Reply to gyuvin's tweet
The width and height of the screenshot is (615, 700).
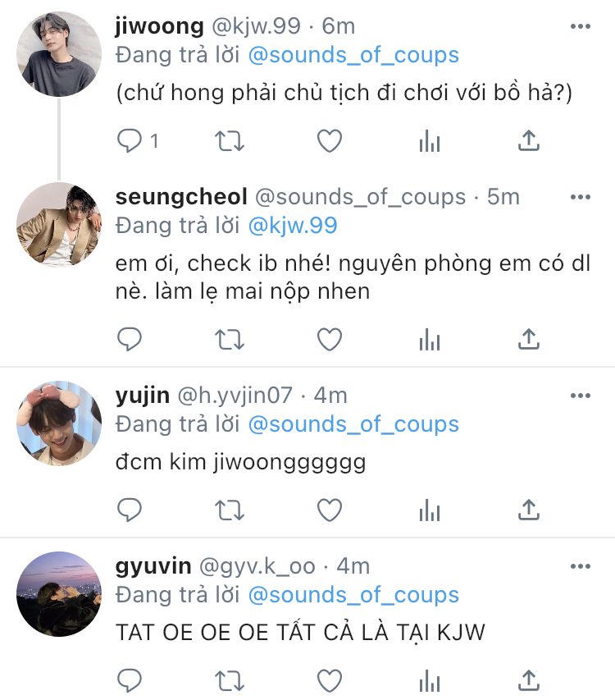tap(130, 681)
